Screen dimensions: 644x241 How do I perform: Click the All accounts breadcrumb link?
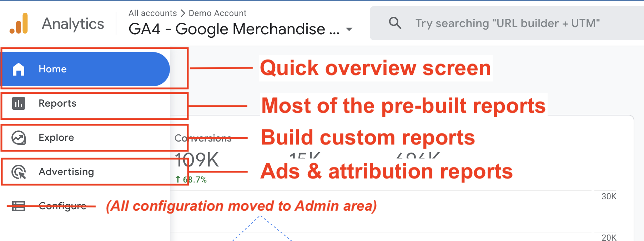[x=152, y=13]
